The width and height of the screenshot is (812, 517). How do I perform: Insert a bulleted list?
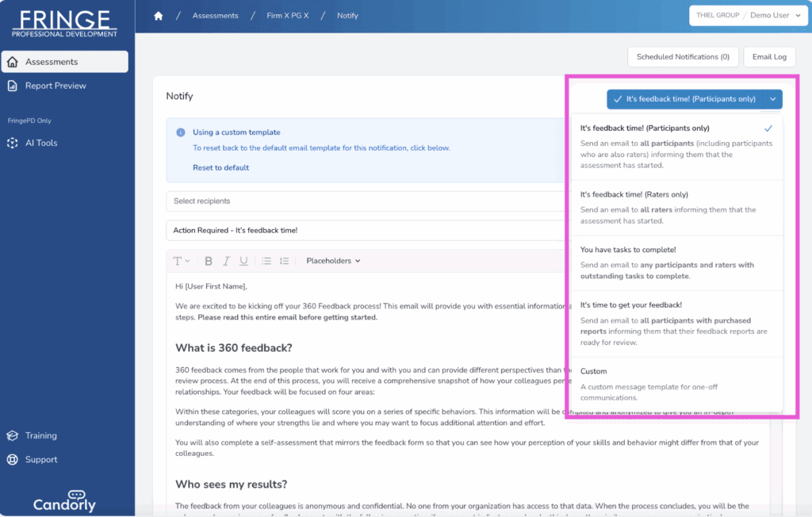click(x=266, y=261)
